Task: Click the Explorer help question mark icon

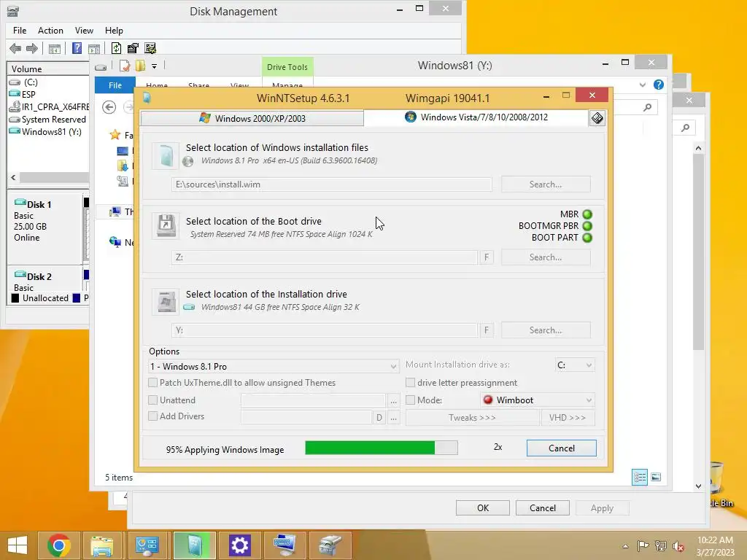Action: point(659,85)
